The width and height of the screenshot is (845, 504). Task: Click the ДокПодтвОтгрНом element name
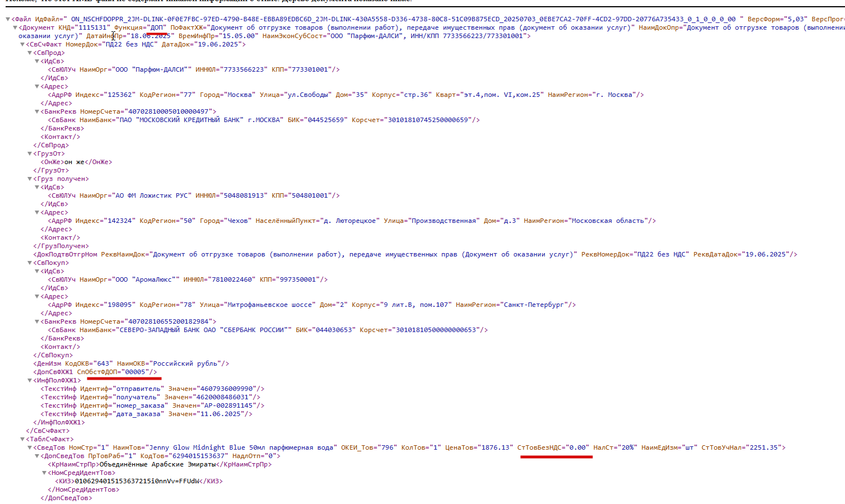pyautogui.click(x=67, y=254)
